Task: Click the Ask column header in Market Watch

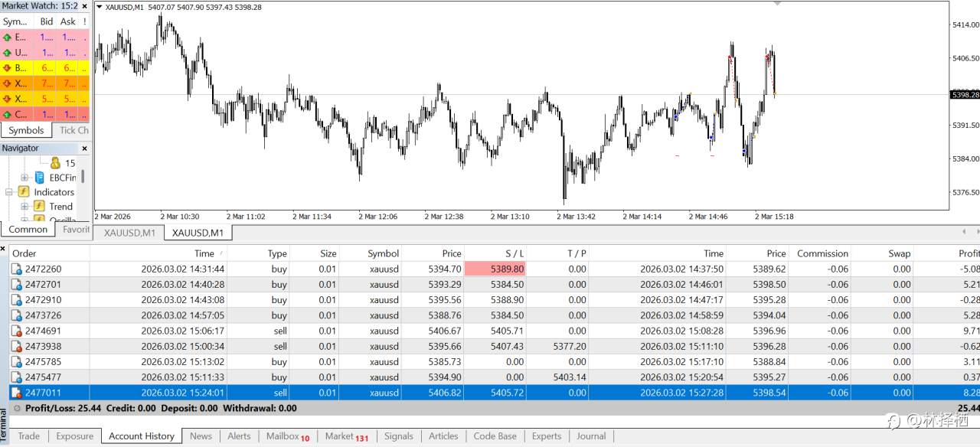Action: 68,21
